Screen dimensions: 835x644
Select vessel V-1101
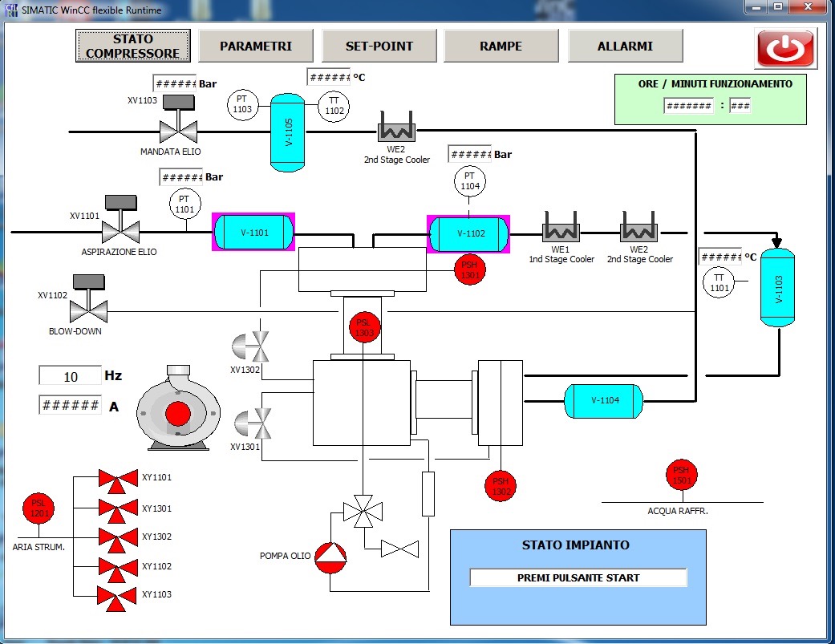pos(253,232)
